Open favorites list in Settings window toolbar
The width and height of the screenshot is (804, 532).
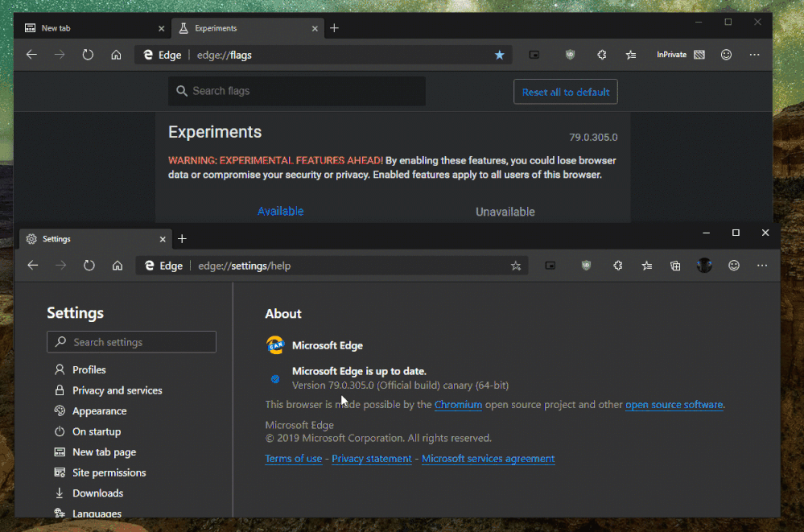(647, 266)
